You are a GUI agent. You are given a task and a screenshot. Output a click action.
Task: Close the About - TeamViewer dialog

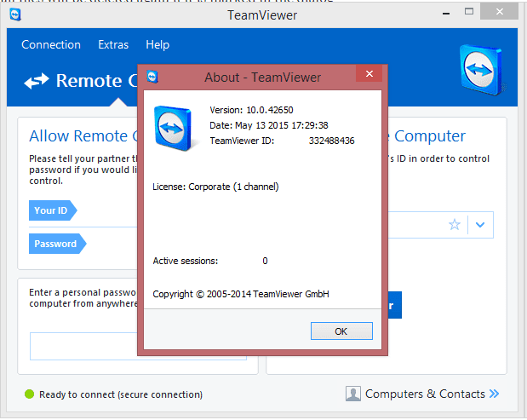pos(369,73)
